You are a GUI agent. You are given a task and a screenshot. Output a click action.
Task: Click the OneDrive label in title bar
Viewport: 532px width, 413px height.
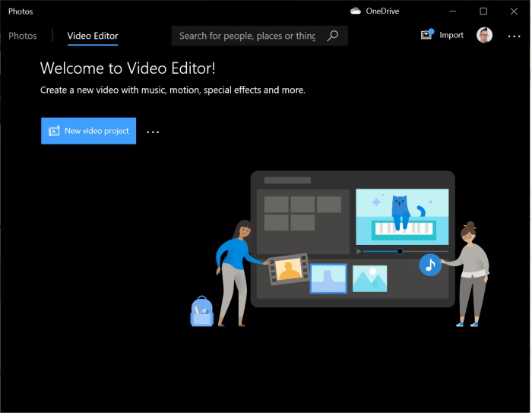click(382, 11)
